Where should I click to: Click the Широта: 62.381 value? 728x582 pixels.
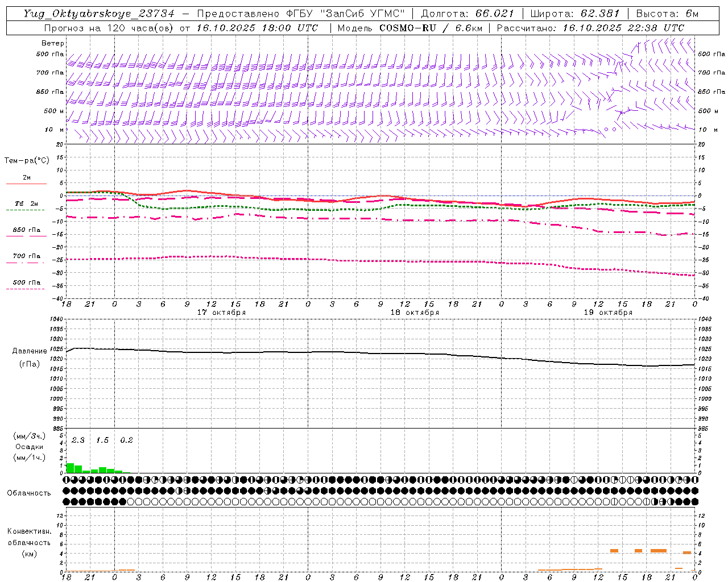click(574, 14)
